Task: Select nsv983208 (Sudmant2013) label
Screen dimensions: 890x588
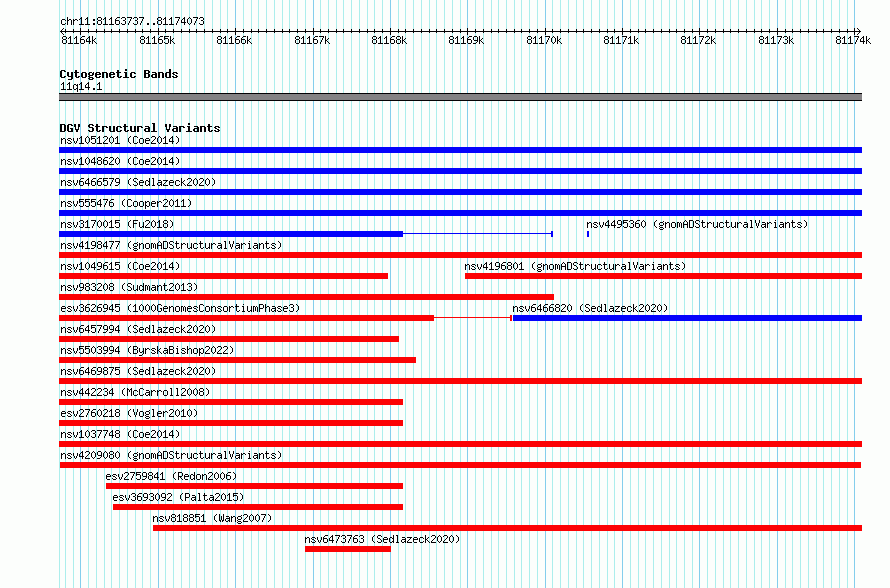Action: click(x=129, y=287)
